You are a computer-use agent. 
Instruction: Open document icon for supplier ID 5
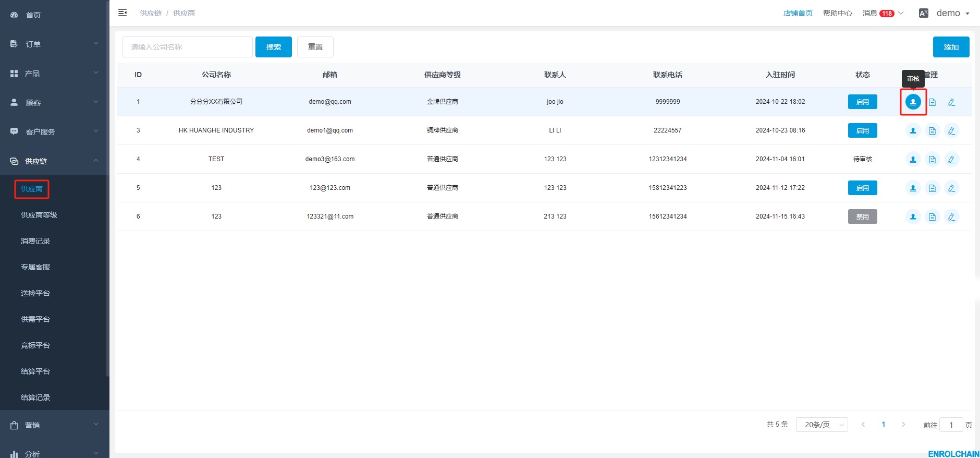point(932,188)
